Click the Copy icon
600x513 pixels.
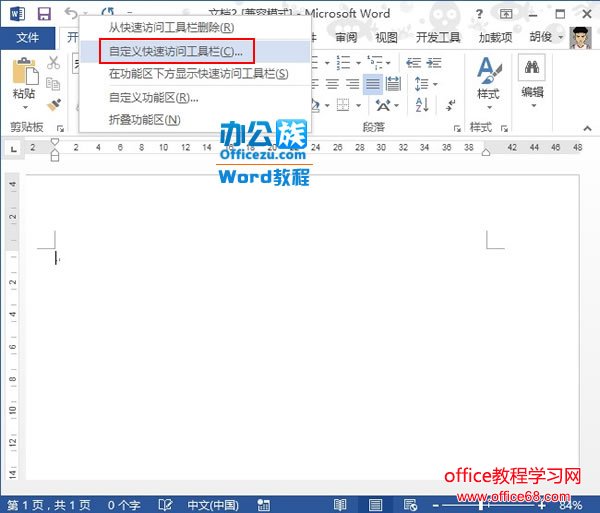point(53,84)
